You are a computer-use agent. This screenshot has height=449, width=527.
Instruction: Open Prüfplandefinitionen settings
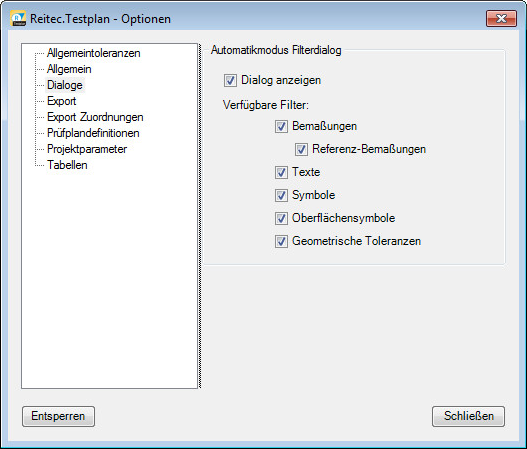(x=93, y=133)
